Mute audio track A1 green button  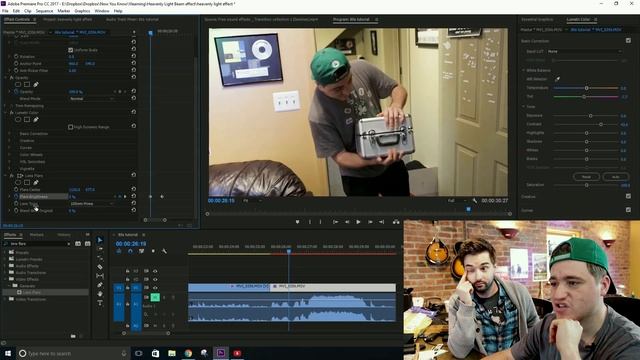pos(155,297)
